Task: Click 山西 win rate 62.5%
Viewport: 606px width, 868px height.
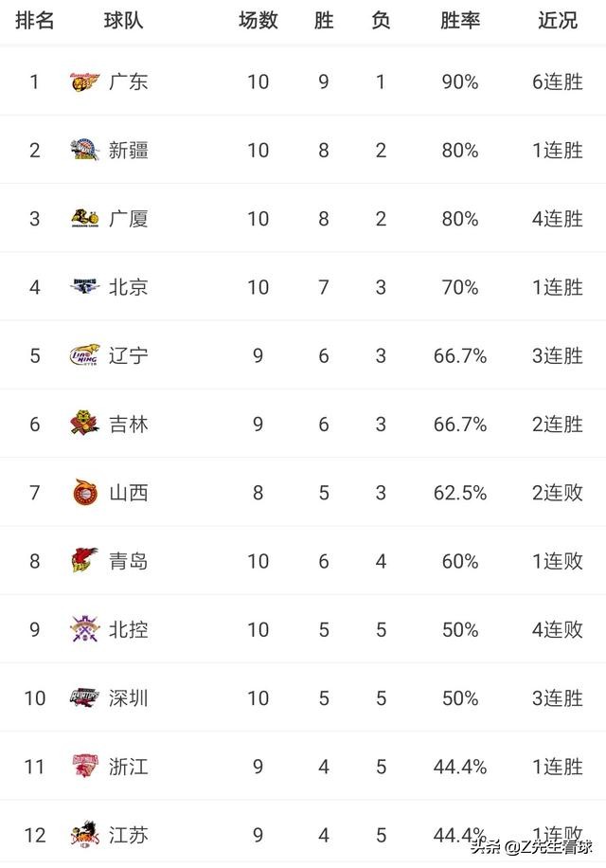Action: (x=460, y=493)
